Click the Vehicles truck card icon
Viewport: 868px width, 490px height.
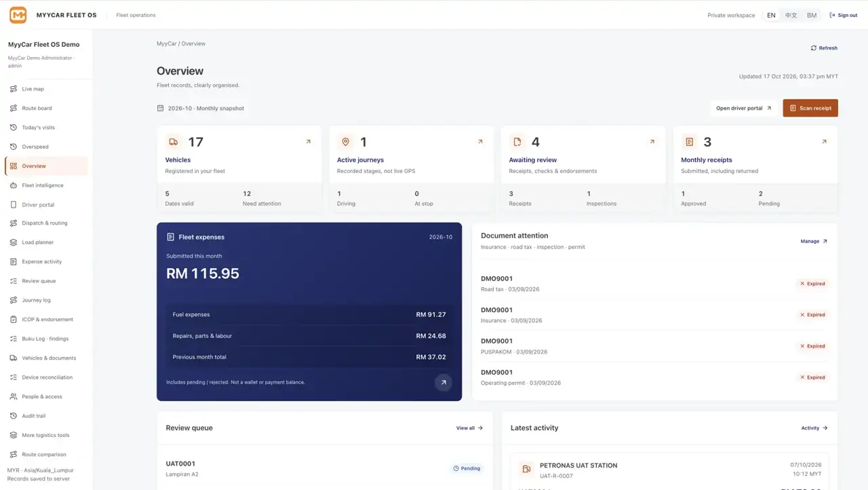[x=174, y=142]
